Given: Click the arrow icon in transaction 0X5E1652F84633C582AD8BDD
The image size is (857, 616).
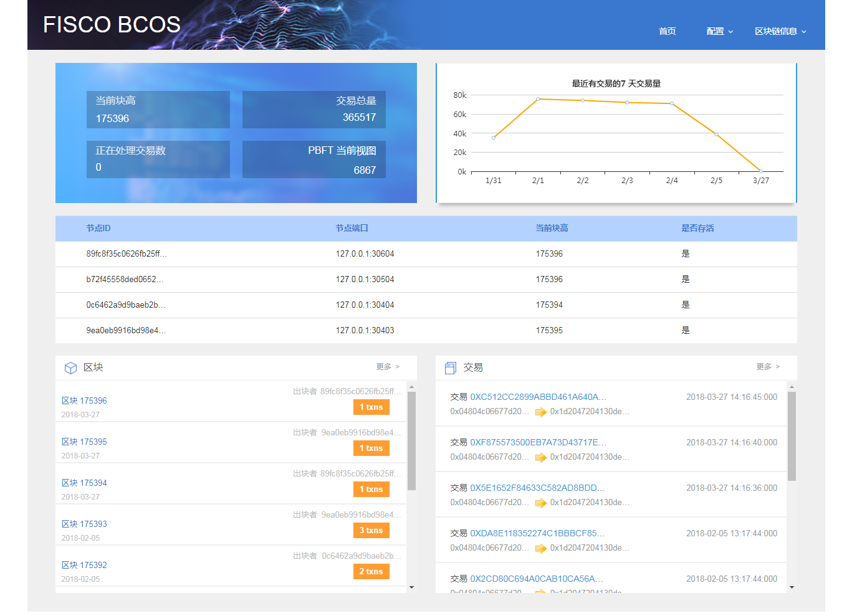Looking at the screenshot, I should [x=540, y=503].
